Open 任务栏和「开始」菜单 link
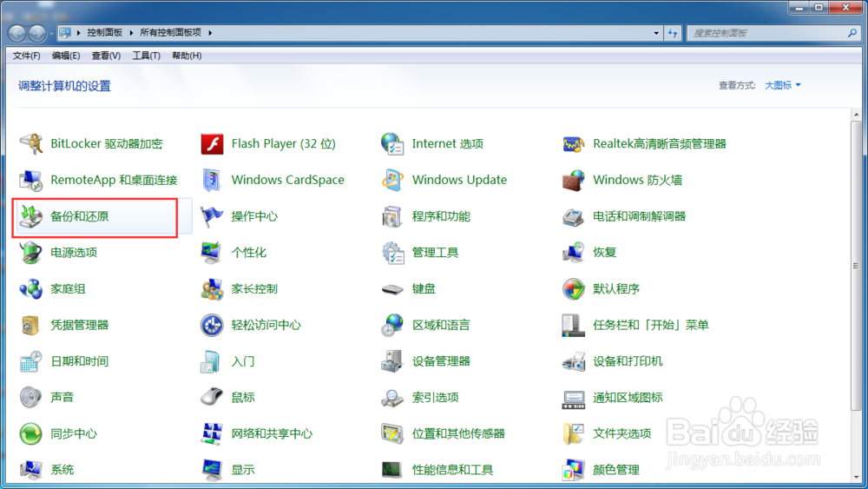Screen dimensions: 868x489 coord(650,325)
